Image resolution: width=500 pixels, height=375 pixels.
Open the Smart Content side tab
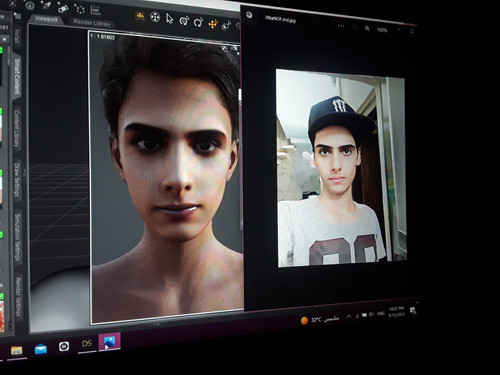pyautogui.click(x=17, y=76)
